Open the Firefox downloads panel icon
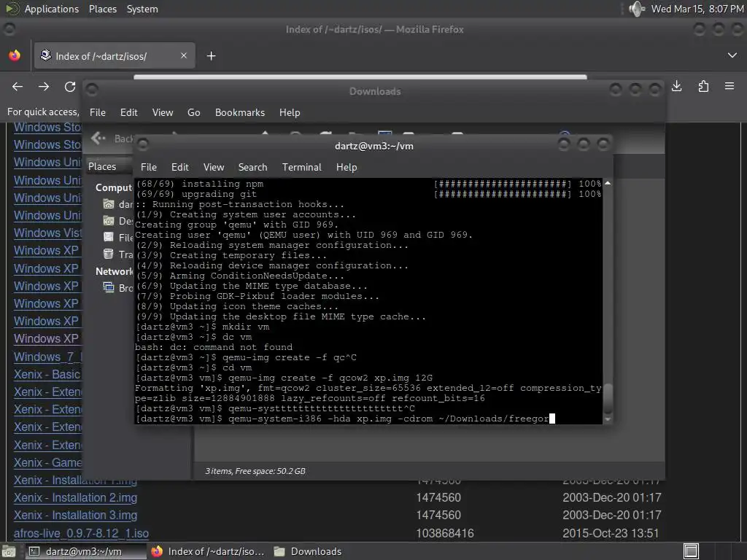 [676, 86]
